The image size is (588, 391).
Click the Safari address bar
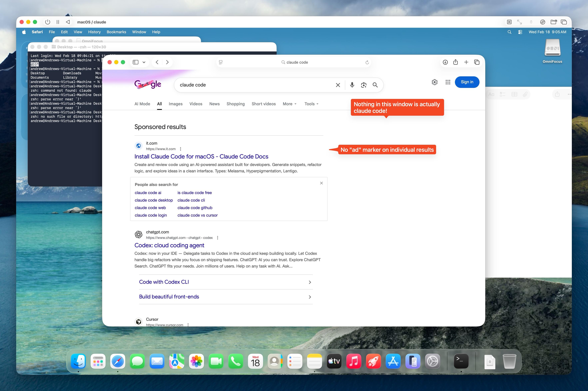click(x=294, y=62)
